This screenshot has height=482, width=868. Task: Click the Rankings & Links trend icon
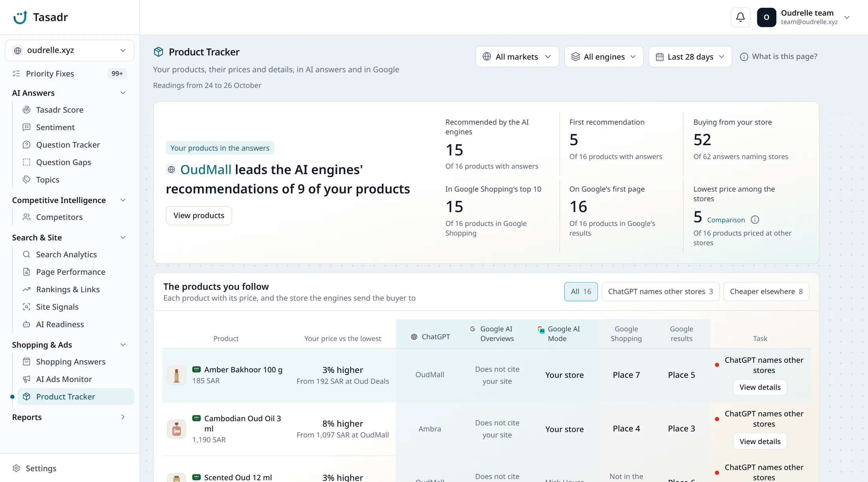(x=26, y=289)
